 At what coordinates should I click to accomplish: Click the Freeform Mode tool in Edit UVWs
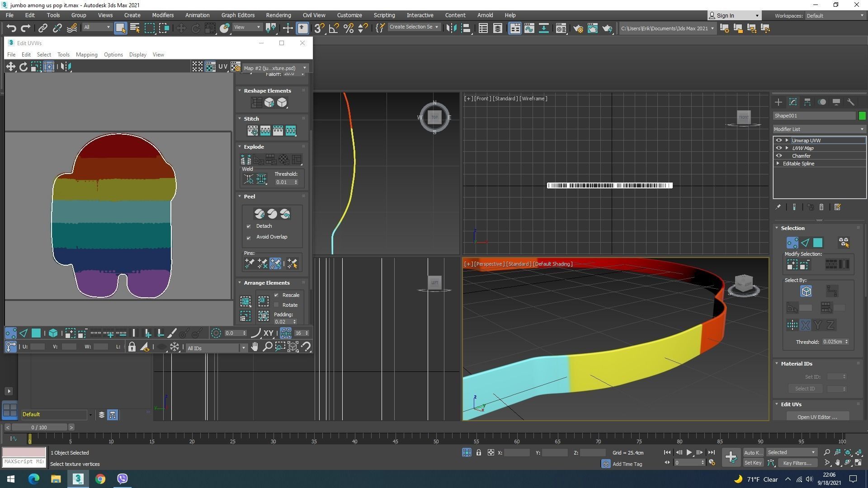(49, 67)
